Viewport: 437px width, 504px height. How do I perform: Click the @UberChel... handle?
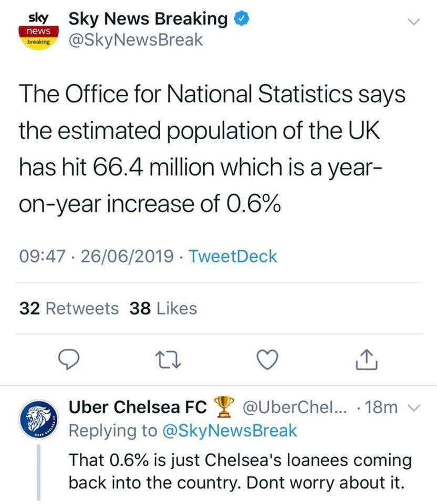point(292,408)
